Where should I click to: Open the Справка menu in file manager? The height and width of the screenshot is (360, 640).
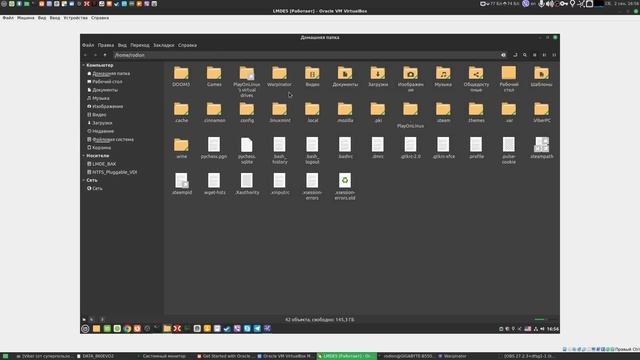(x=187, y=45)
